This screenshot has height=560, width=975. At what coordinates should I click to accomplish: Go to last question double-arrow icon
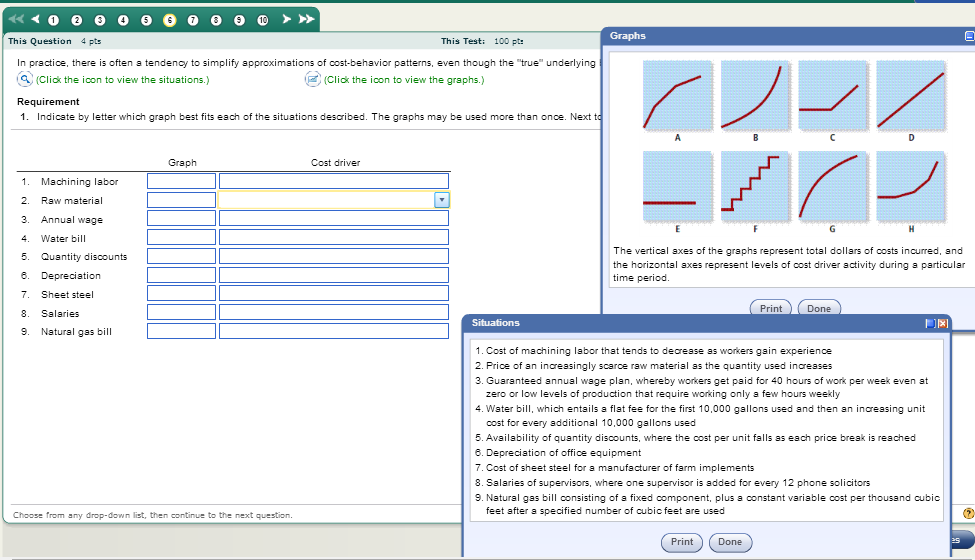[x=306, y=19]
